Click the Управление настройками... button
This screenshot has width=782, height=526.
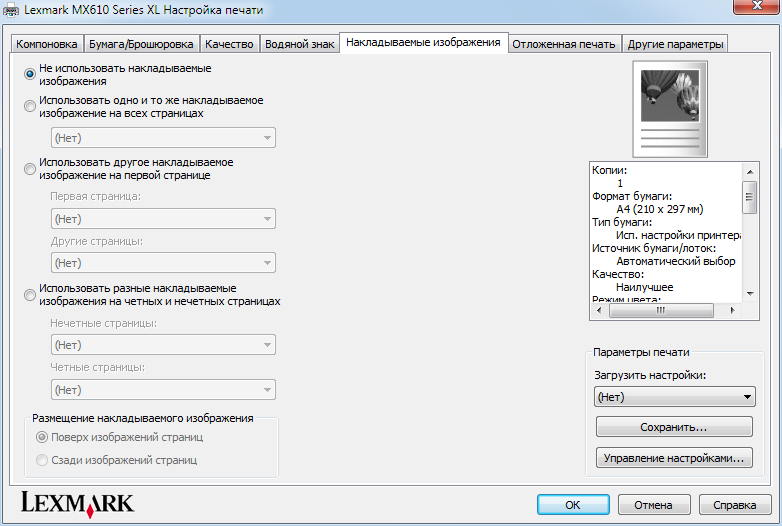674,458
